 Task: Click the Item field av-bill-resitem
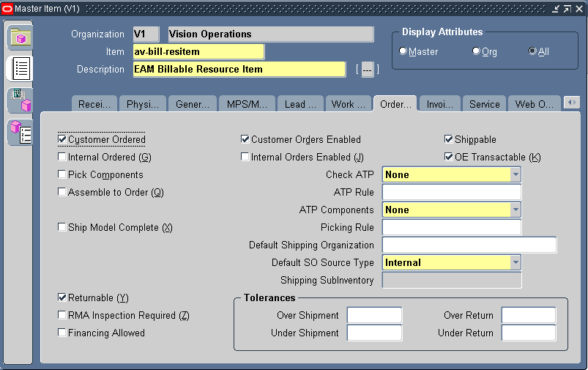(x=198, y=51)
